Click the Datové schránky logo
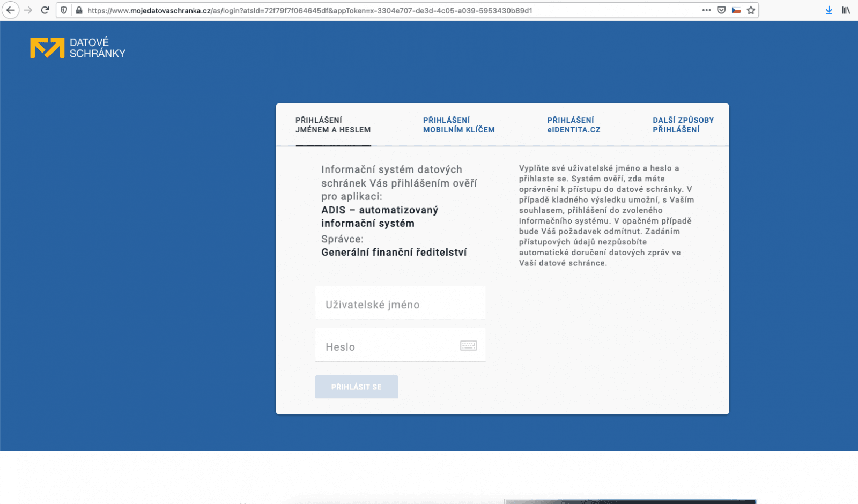This screenshot has height=504, width=858. pos(78,48)
